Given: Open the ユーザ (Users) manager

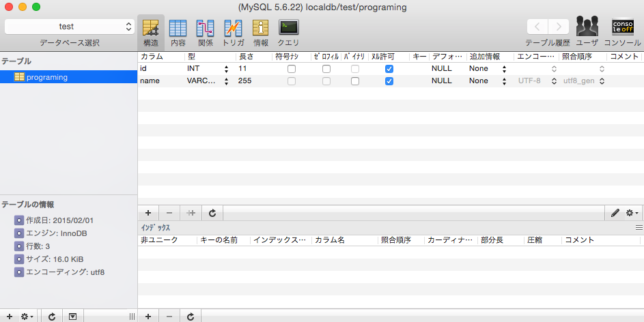Looking at the screenshot, I should click(587, 32).
